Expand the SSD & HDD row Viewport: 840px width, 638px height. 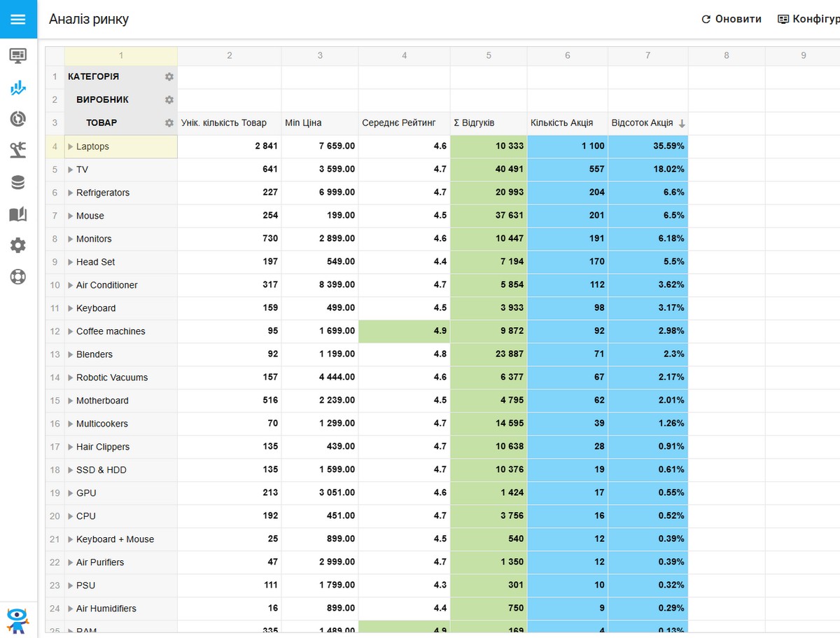tap(71, 470)
